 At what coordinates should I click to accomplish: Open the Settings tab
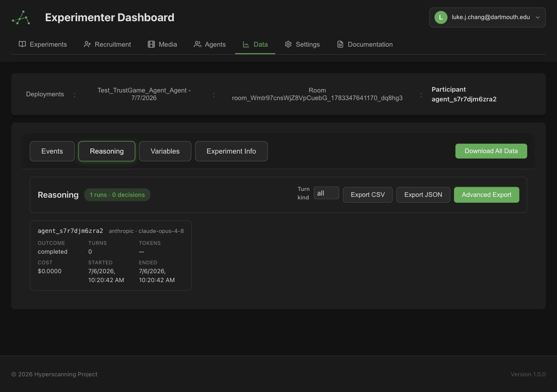coord(302,44)
